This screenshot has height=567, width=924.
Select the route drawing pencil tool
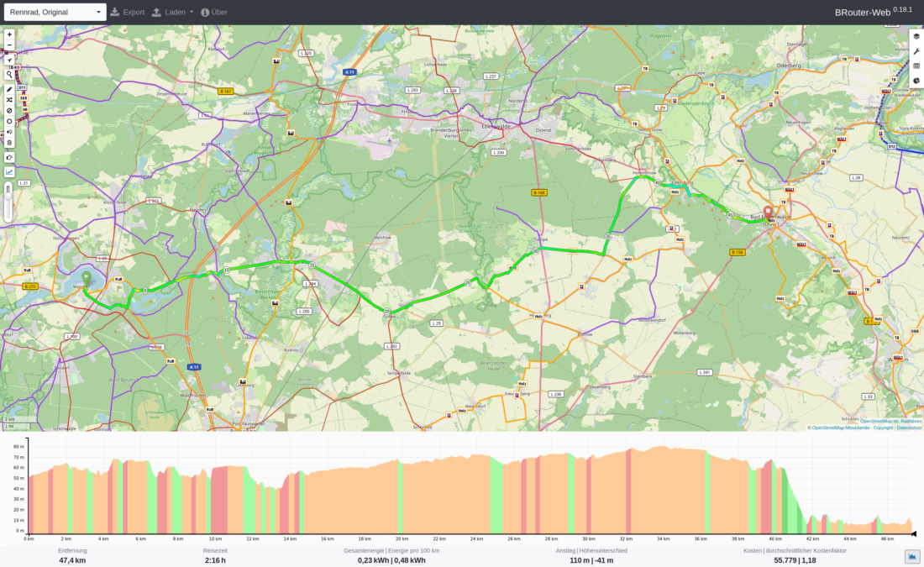(x=8, y=88)
